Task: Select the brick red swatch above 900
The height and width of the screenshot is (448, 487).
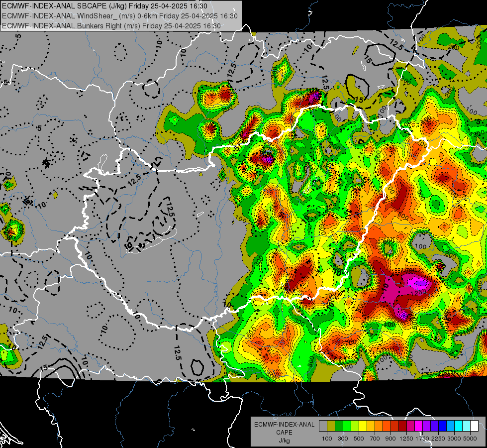Action: point(395,426)
